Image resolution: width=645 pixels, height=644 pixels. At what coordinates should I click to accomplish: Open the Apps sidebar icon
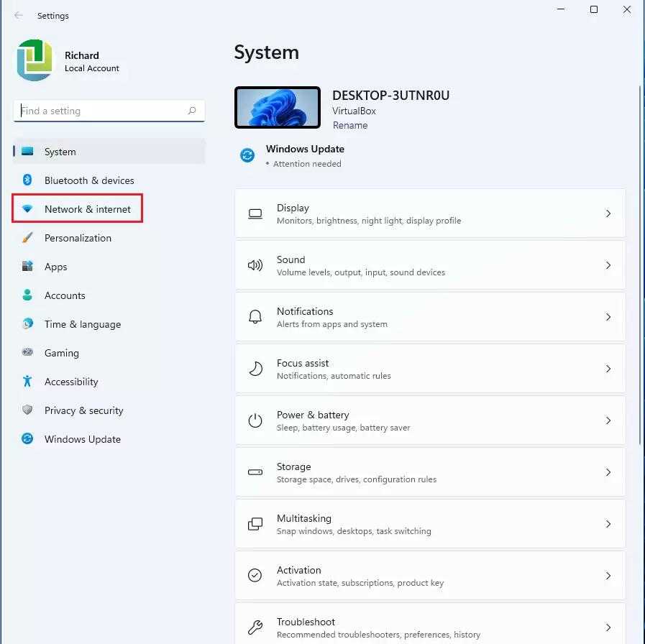(27, 267)
